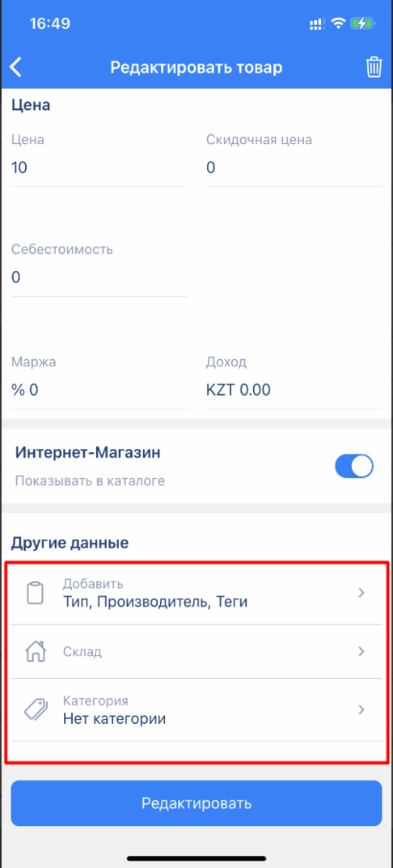Tap the house icon next to Склад

click(35, 651)
